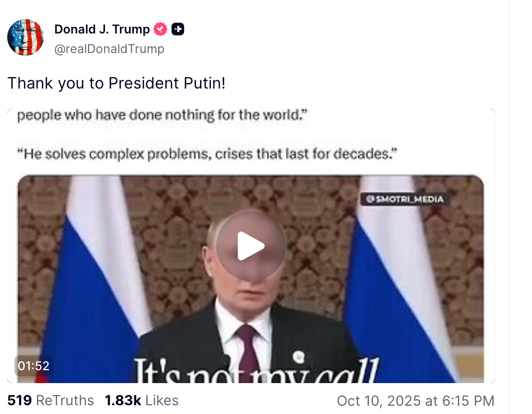The height and width of the screenshot is (414, 532).
Task: Click the left Russian flag in the video
Action: (95, 279)
